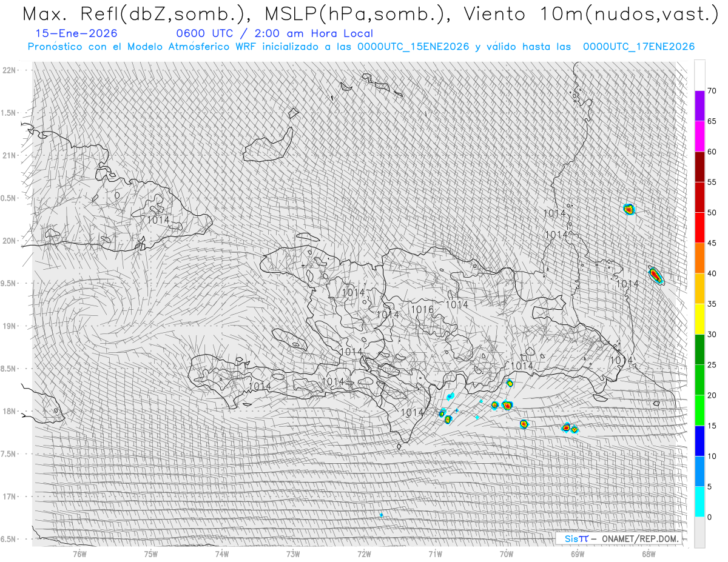The width and height of the screenshot is (728, 562).
Task: Click the '1016' pressure contour label
Action: 422,310
